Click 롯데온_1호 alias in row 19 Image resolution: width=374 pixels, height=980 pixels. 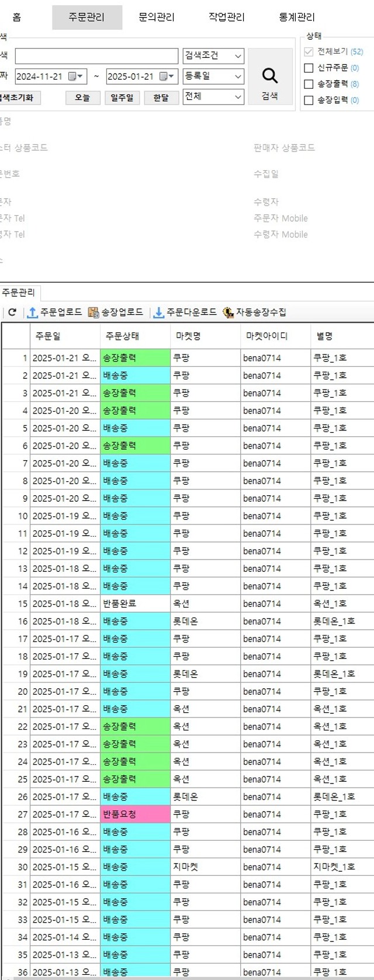(342, 674)
